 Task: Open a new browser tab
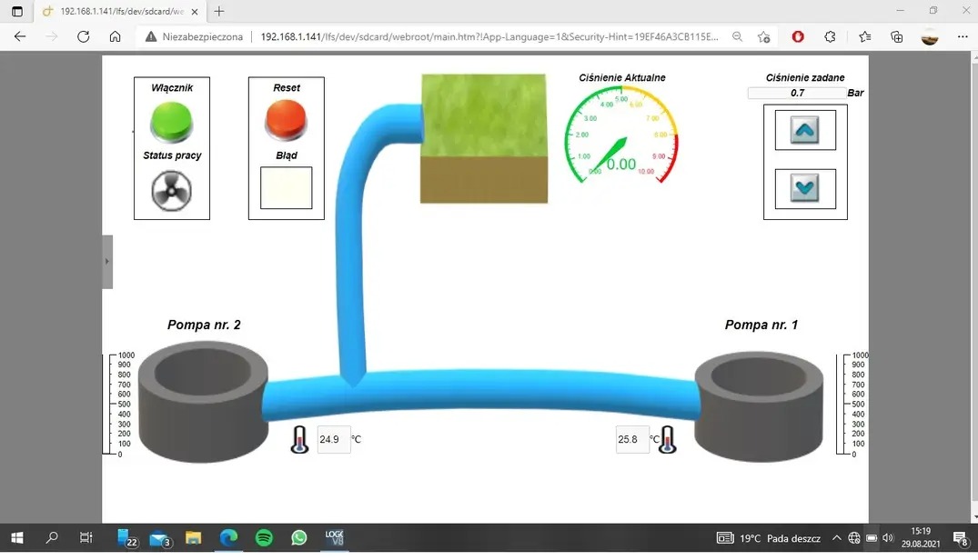coord(219,12)
